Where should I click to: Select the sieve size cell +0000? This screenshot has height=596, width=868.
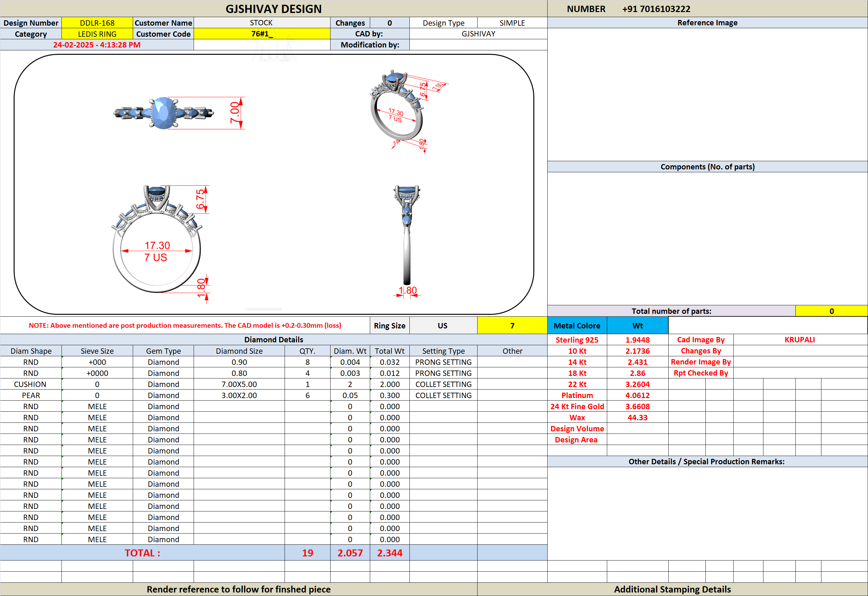point(97,373)
